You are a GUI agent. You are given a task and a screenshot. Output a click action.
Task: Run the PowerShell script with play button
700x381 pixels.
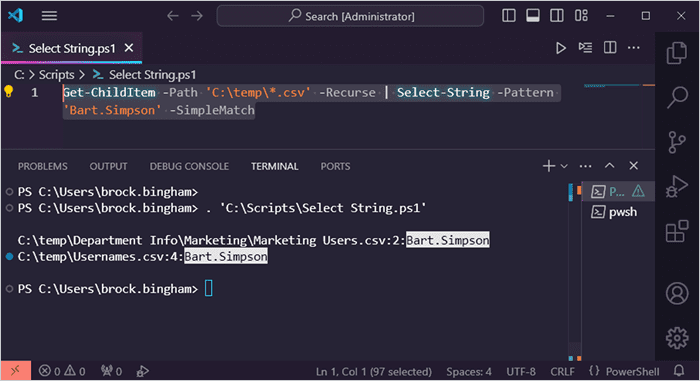click(561, 48)
